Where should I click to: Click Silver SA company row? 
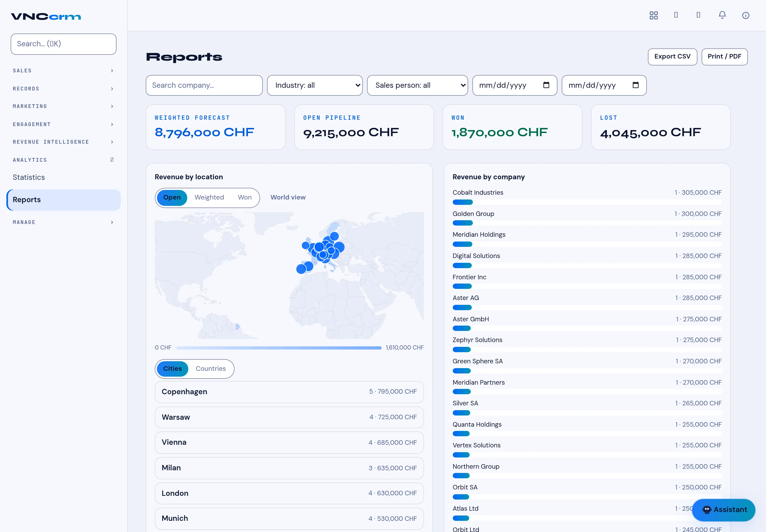click(587, 407)
